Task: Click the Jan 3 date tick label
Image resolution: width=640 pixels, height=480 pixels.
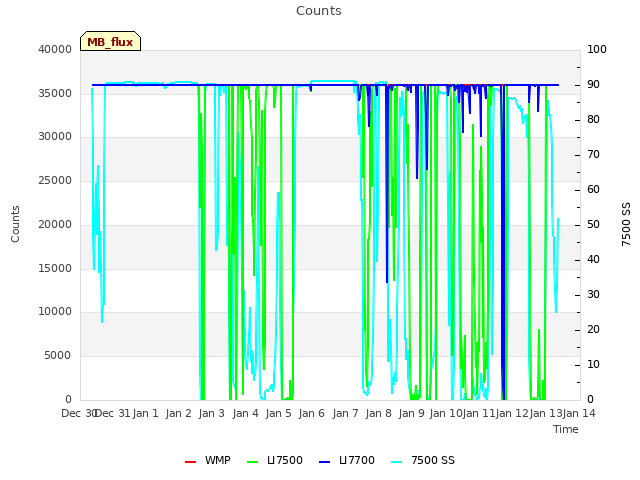Action: coord(212,413)
